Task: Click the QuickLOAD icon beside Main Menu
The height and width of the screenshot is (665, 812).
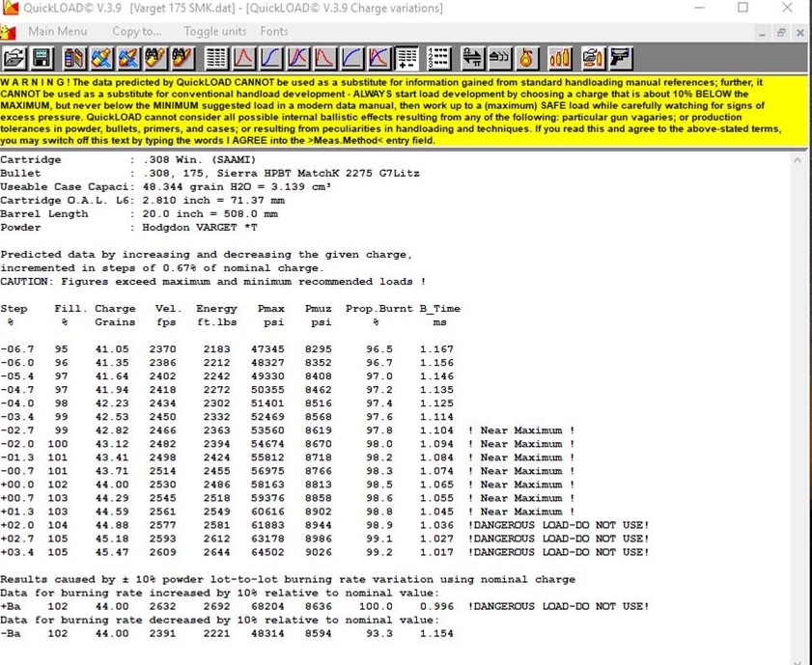Action: [x=9, y=32]
